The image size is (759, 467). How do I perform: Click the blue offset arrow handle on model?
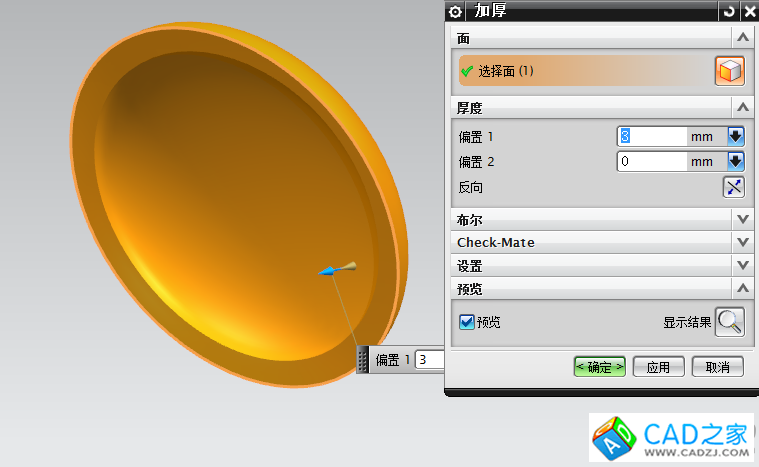tap(330, 270)
